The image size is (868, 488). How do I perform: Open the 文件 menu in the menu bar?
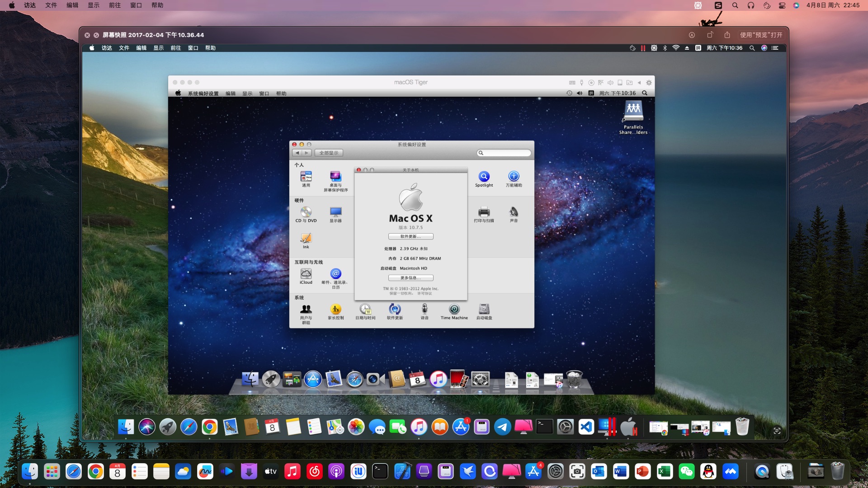click(51, 5)
